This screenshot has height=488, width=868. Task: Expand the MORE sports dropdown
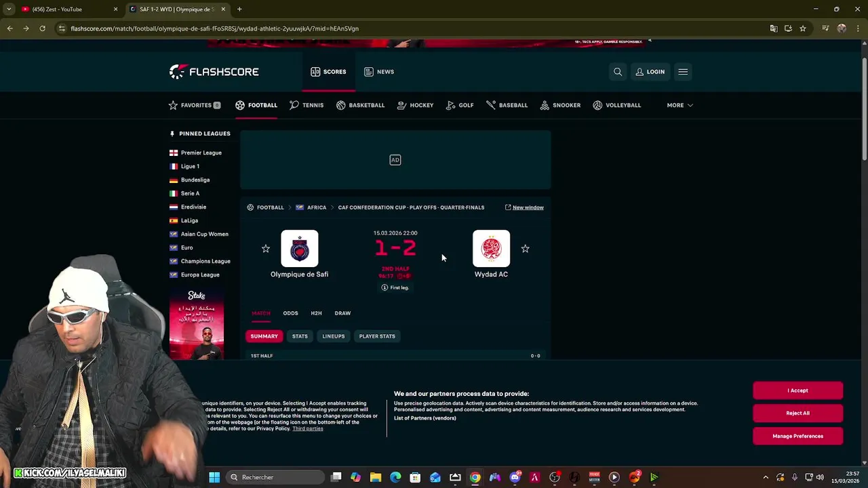click(679, 105)
